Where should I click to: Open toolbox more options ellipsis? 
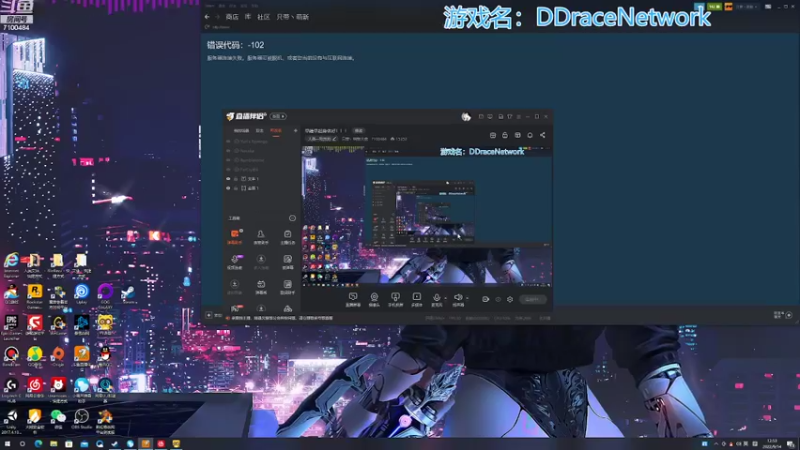pos(292,218)
